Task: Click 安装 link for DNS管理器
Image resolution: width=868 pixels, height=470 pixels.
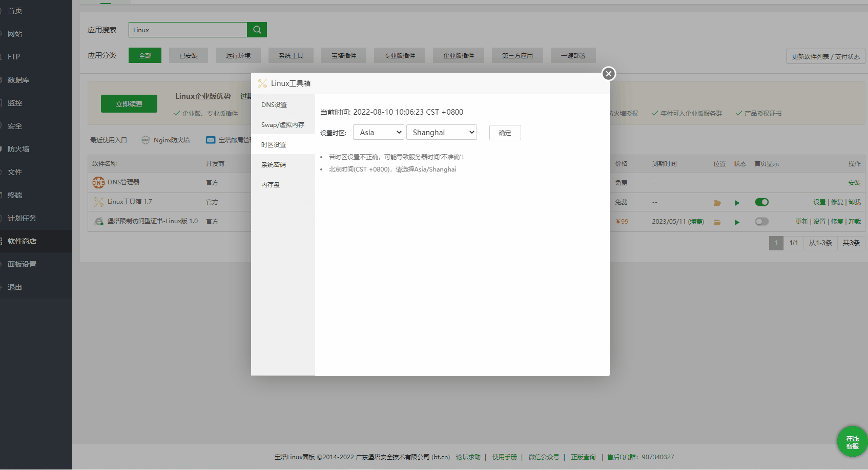Action: tap(854, 183)
